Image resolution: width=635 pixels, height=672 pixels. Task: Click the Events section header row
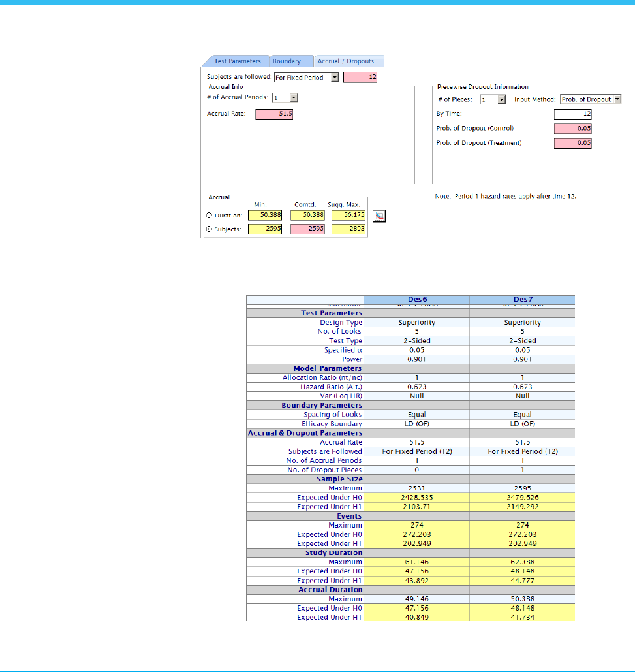coord(410,516)
